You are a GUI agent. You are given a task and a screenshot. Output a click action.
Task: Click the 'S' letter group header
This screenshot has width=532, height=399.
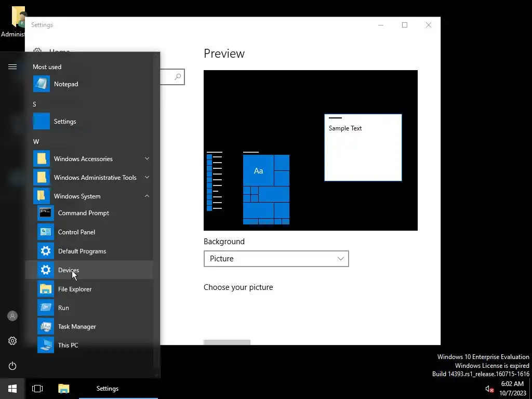(x=34, y=104)
